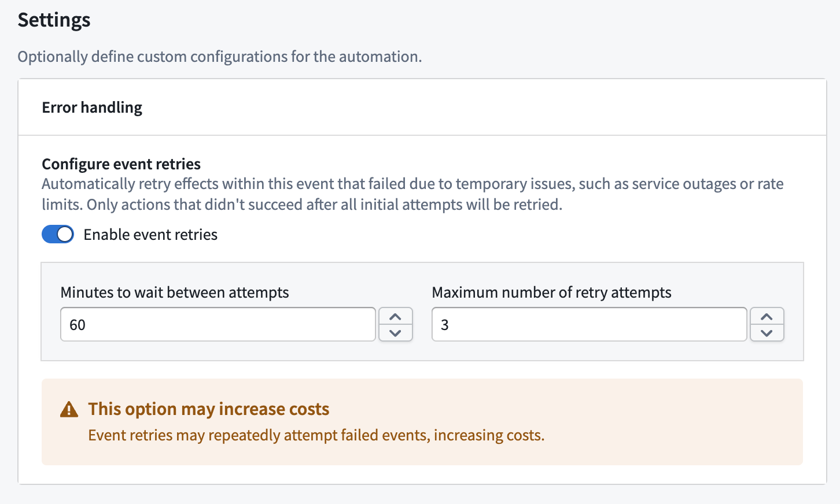Click the 'Automatically retry effects within this event' description
Image resolution: width=840 pixels, height=504 pixels.
point(413,194)
